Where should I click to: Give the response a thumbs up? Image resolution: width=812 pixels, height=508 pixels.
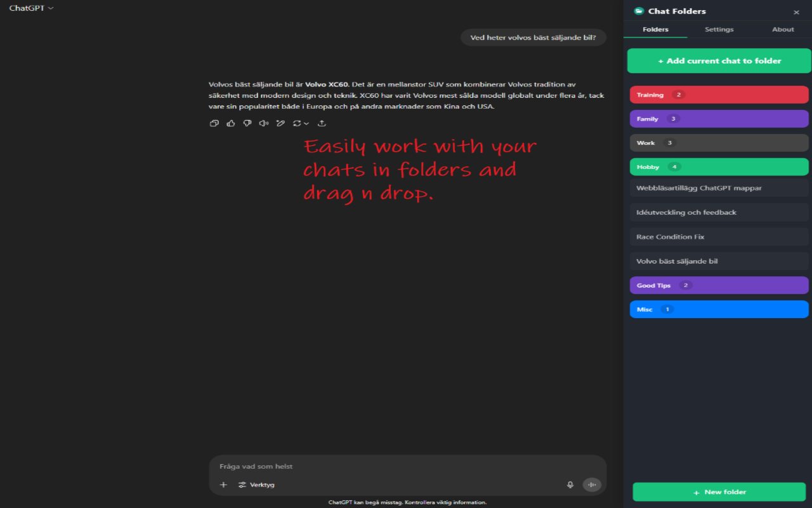pos(231,123)
